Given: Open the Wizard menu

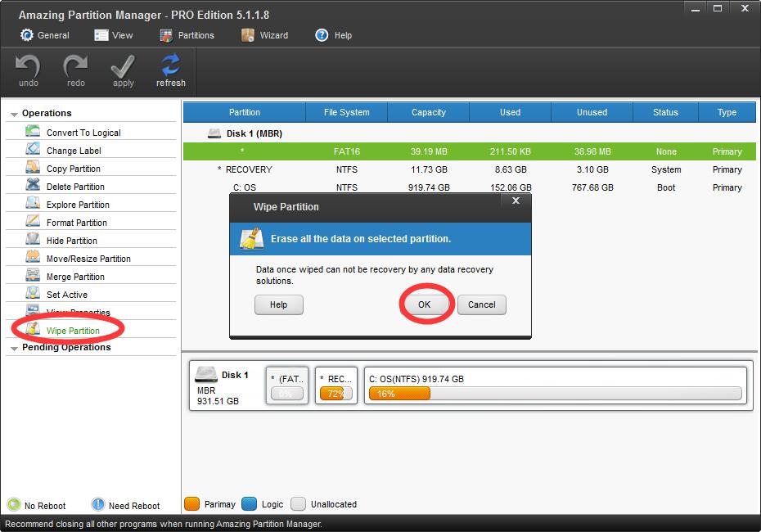Looking at the screenshot, I should click(264, 35).
